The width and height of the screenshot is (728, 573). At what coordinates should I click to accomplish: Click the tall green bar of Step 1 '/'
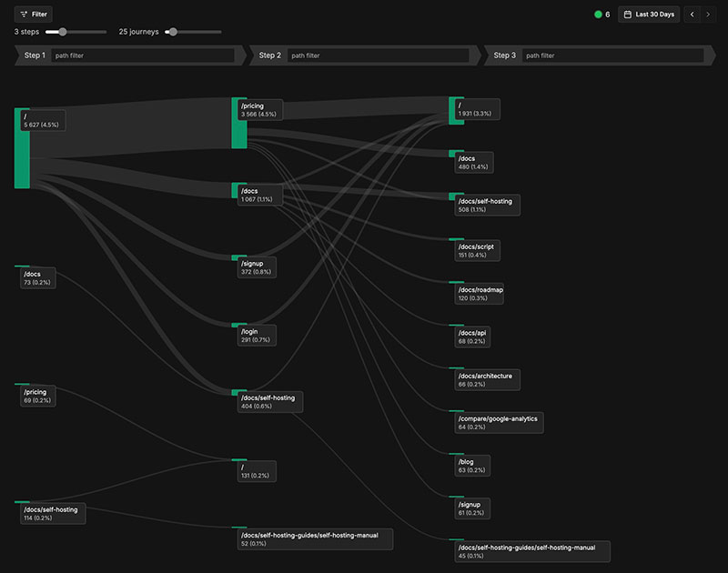22,148
